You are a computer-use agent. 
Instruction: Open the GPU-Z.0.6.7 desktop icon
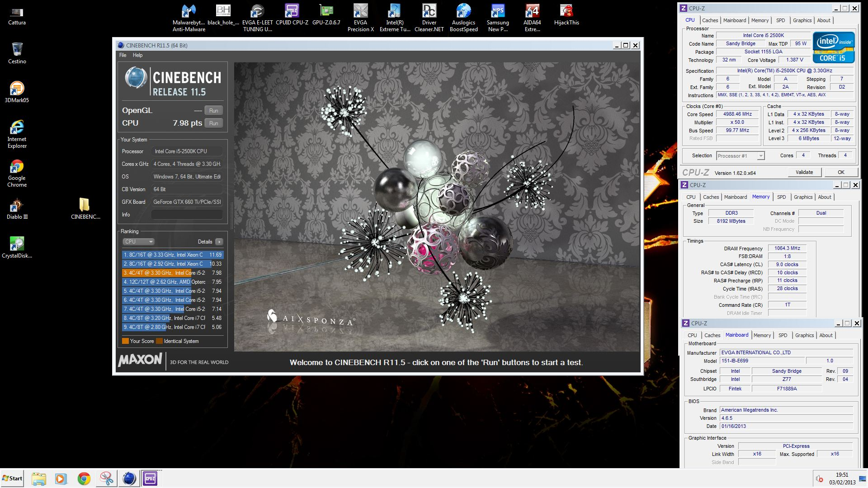[326, 15]
